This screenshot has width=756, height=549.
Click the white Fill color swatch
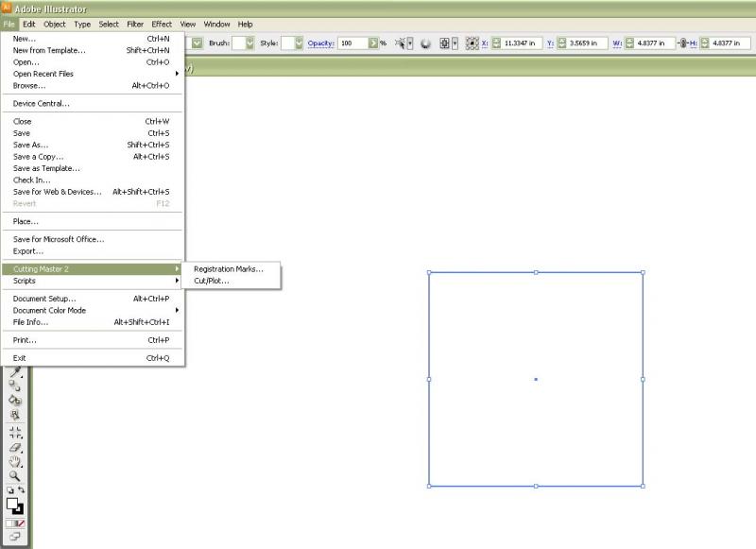pyautogui.click(x=12, y=504)
